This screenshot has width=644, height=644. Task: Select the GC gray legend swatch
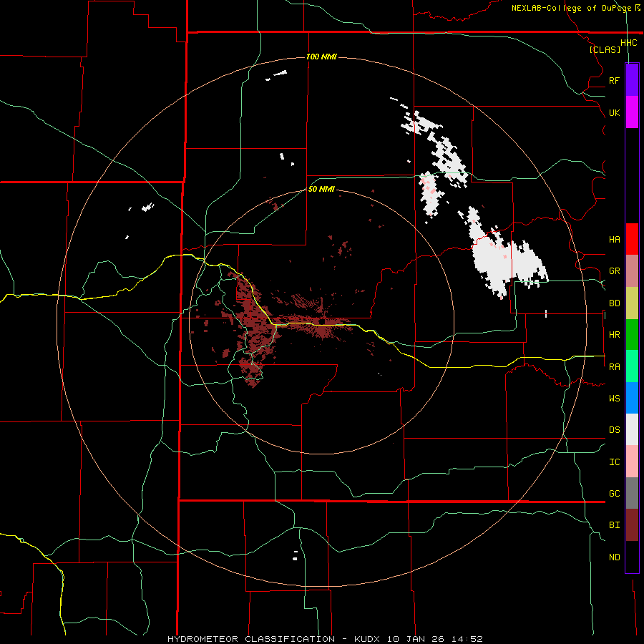pyautogui.click(x=632, y=493)
